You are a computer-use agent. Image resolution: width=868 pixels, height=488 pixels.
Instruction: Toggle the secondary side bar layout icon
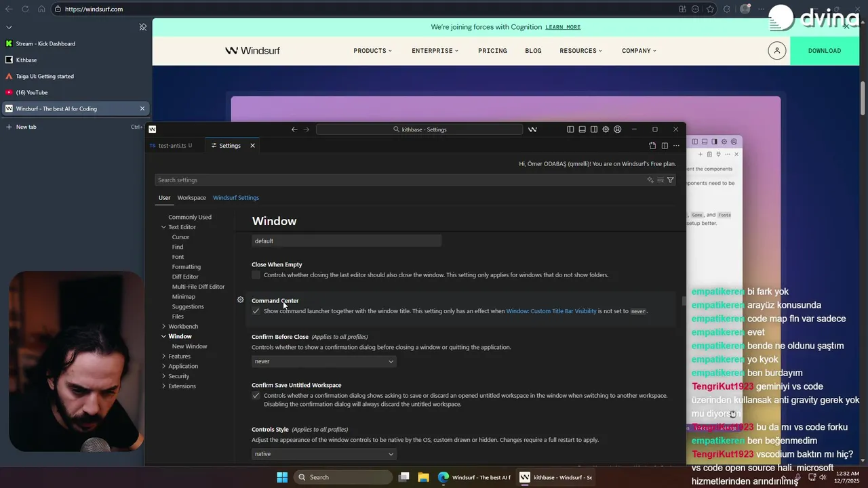[x=594, y=129]
